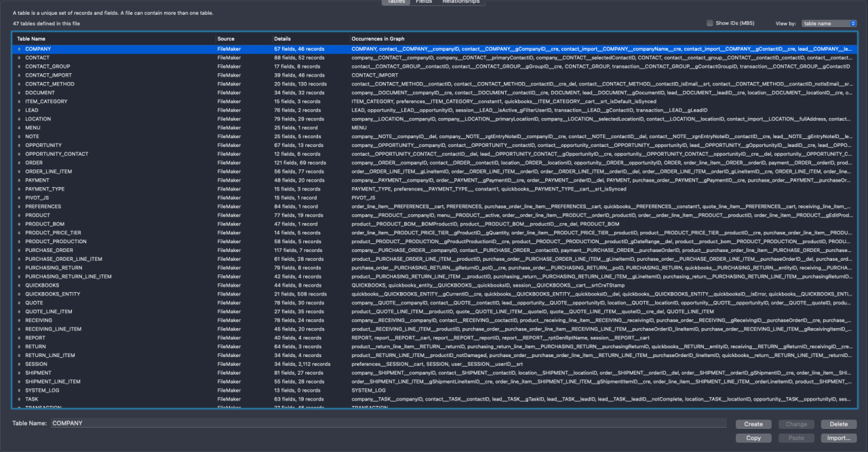Select the PRODUCT table name
This screenshot has width=868, height=452.
pyautogui.click(x=37, y=215)
